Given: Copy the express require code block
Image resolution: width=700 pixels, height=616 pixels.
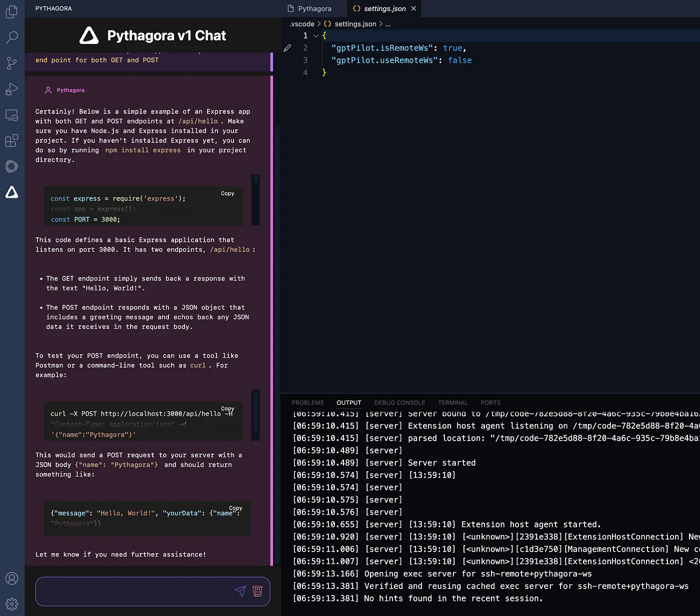Looking at the screenshot, I should (227, 193).
